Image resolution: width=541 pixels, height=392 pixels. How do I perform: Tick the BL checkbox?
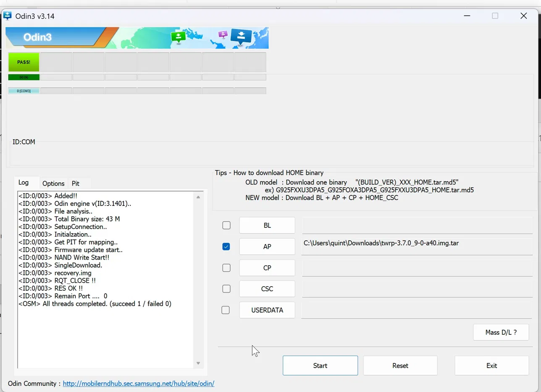coord(226,225)
